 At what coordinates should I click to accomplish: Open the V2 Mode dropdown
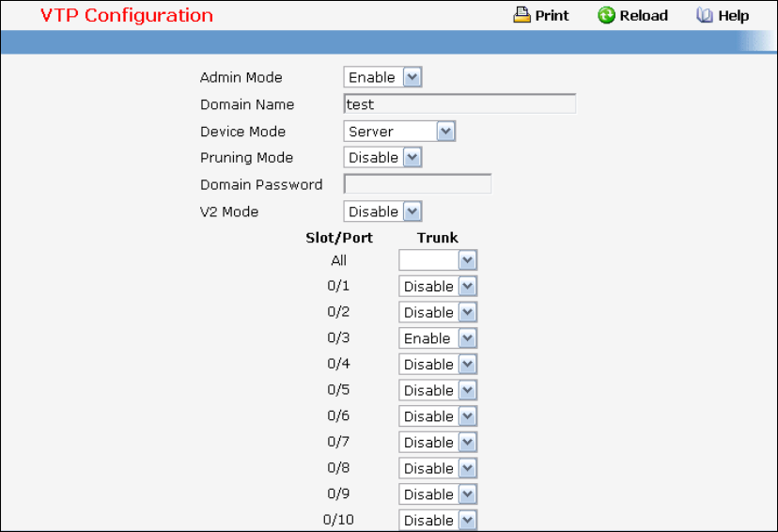point(382,211)
